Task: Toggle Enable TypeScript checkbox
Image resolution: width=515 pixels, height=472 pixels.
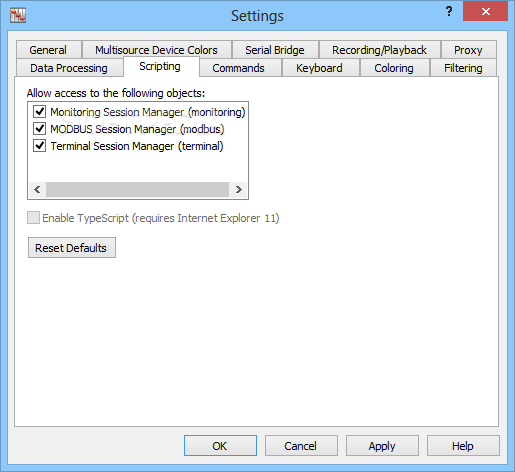Action: click(x=33, y=218)
